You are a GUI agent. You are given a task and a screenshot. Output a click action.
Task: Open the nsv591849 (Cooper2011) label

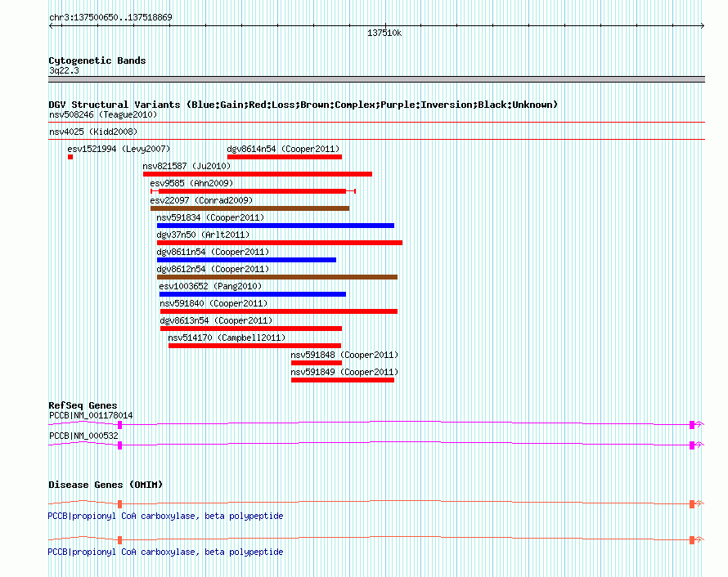[x=344, y=372]
